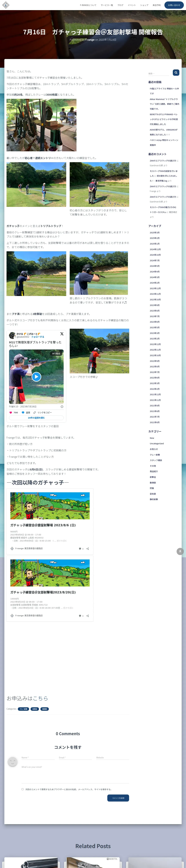Open the 2025年3月 archive link
The width and height of the screenshot is (186, 868).
tap(155, 232)
